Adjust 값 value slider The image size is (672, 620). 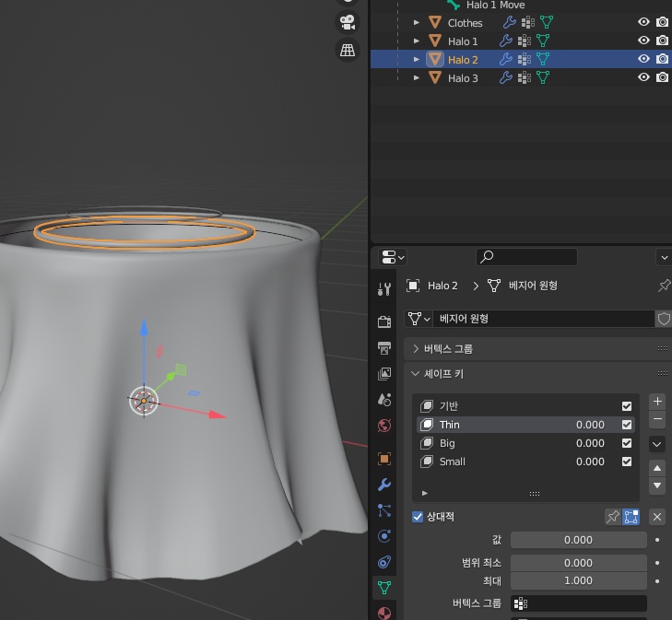(579, 540)
